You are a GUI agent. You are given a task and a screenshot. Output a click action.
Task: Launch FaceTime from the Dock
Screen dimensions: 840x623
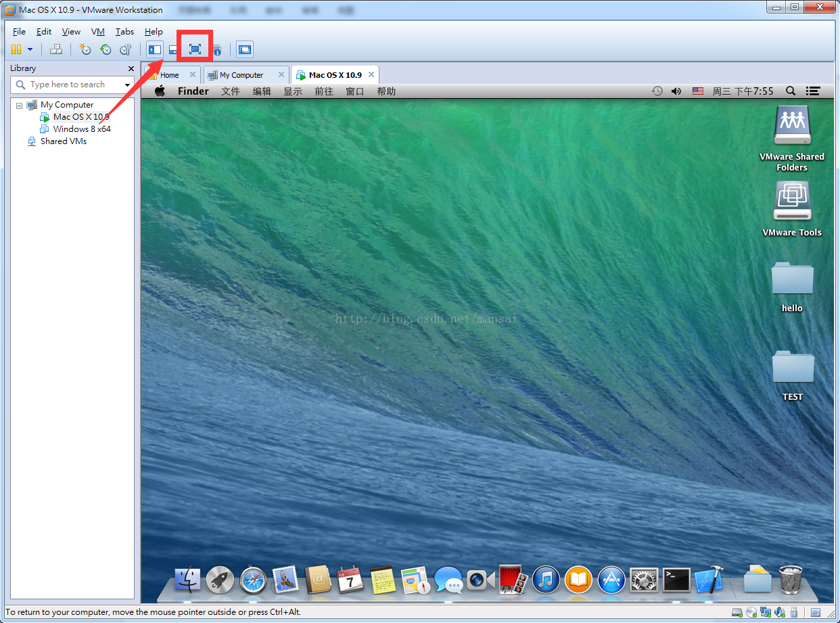coord(481,580)
